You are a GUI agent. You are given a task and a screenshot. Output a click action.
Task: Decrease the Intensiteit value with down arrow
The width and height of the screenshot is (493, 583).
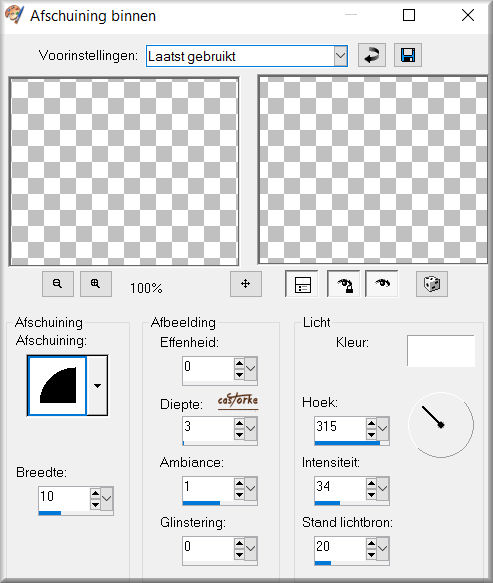[371, 494]
